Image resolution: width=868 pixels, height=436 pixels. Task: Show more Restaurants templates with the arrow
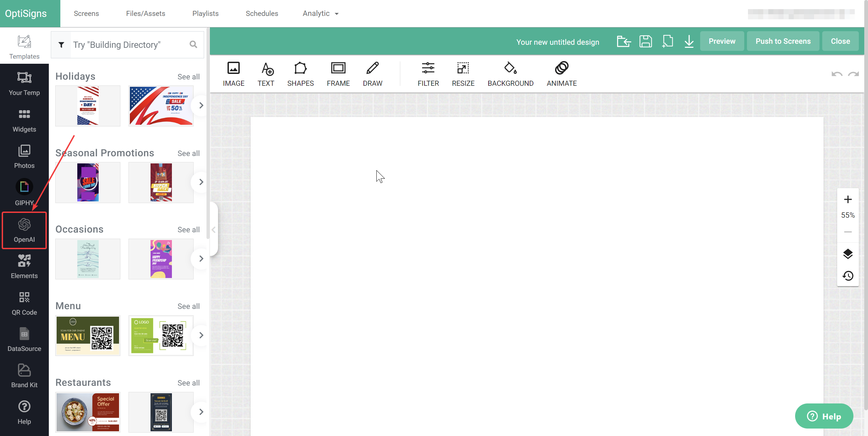coord(201,412)
